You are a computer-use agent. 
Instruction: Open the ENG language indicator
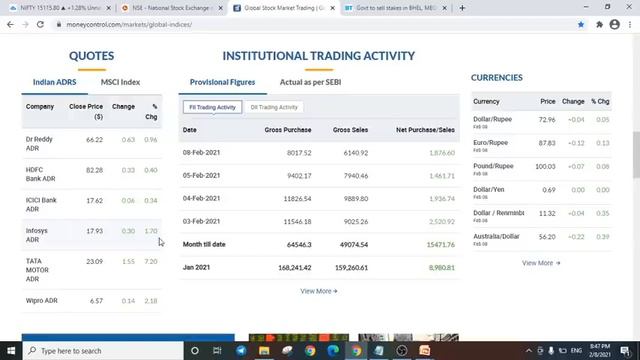click(576, 351)
